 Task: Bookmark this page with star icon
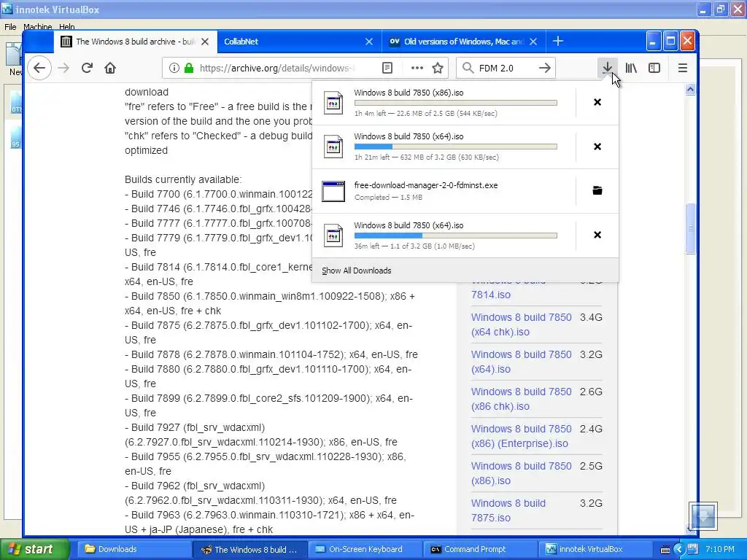[438, 68]
